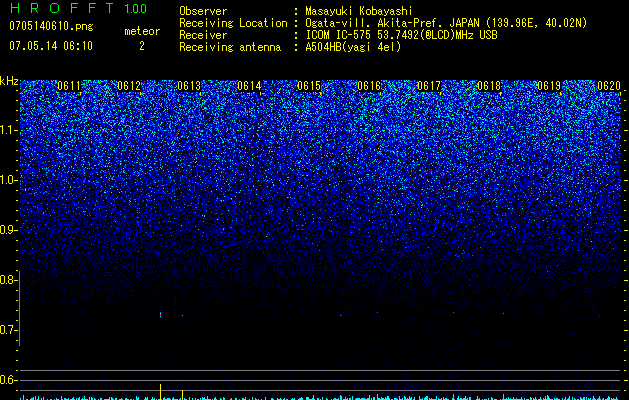Image resolution: width=629 pixels, height=400 pixels.
Task: Click the red meteor echo near 0.73 kHz
Action: [x=160, y=315]
